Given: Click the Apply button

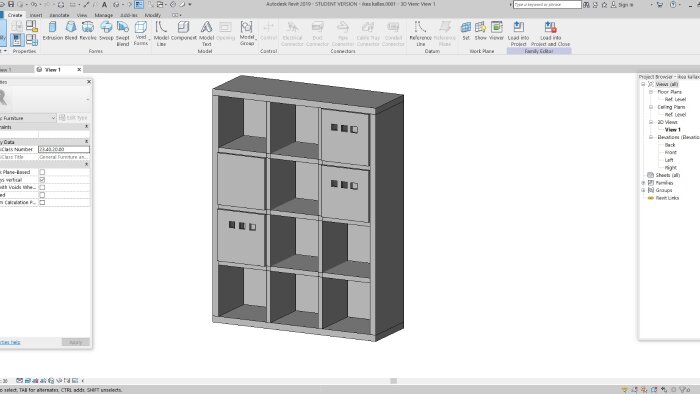Looking at the screenshot, I should click(x=75, y=342).
